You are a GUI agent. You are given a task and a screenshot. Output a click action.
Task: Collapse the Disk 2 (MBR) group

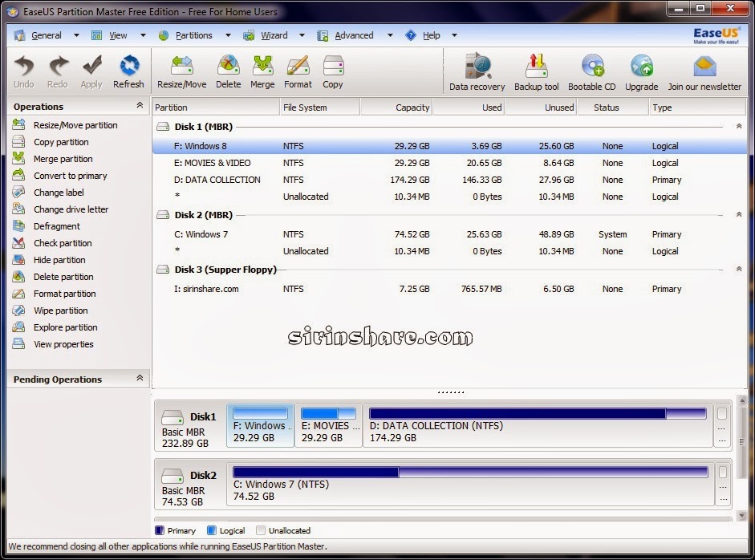[x=739, y=214]
